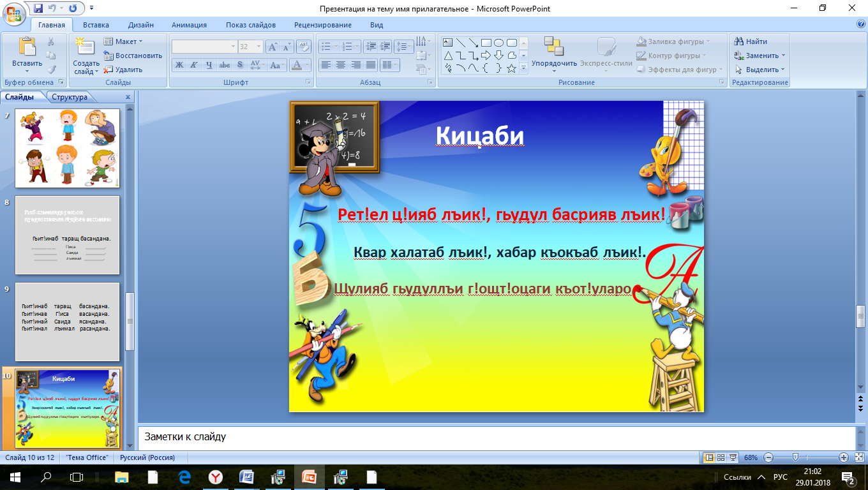Image resolution: width=868 pixels, height=490 pixels.
Task: Select the right block arrow shape
Action: tap(486, 55)
